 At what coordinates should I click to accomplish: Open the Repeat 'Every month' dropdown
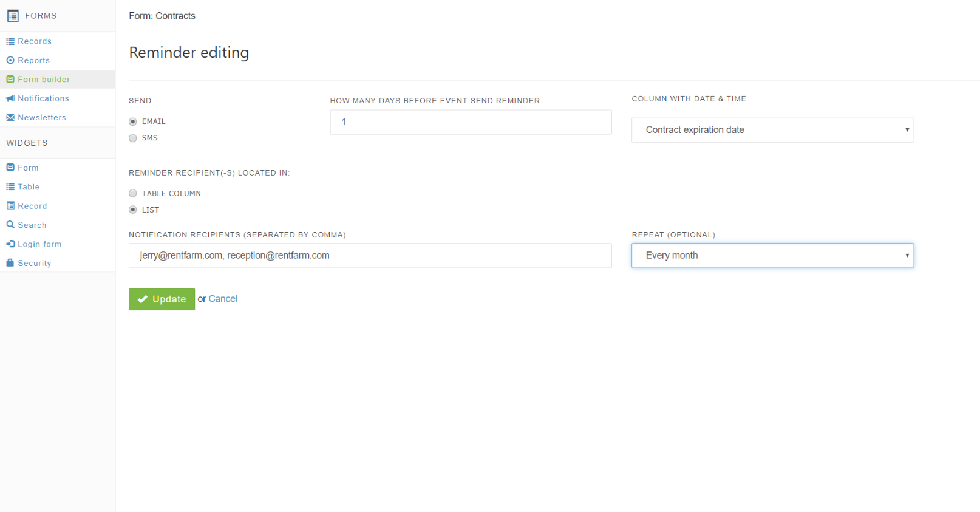(772, 256)
